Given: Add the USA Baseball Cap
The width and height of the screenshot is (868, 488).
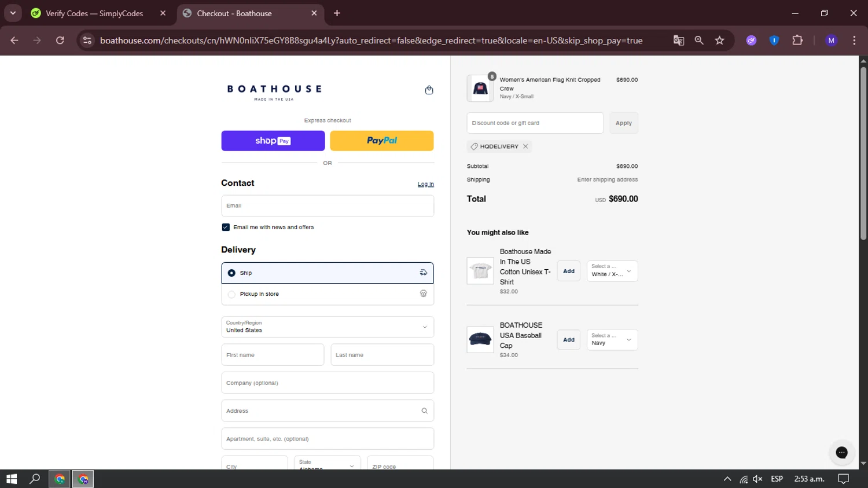Looking at the screenshot, I should click(569, 340).
